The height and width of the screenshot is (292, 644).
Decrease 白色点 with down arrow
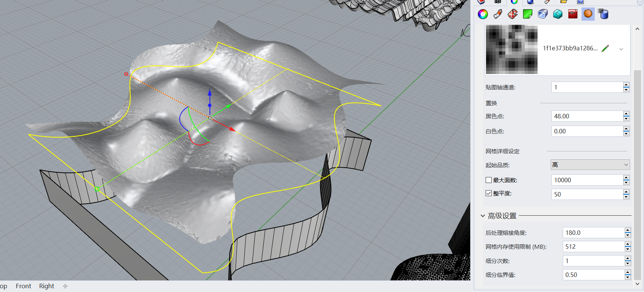[x=626, y=134]
